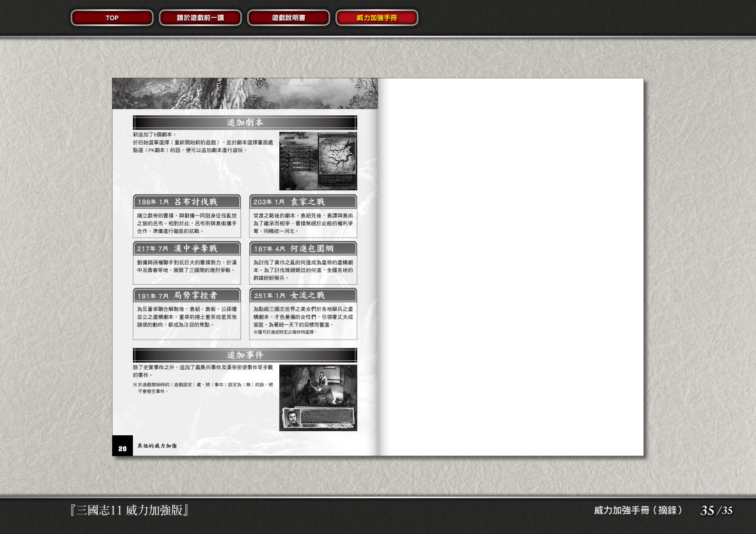756x534 pixels.
Task: Click the event dialogue screenshot thumbnail
Action: click(x=318, y=398)
